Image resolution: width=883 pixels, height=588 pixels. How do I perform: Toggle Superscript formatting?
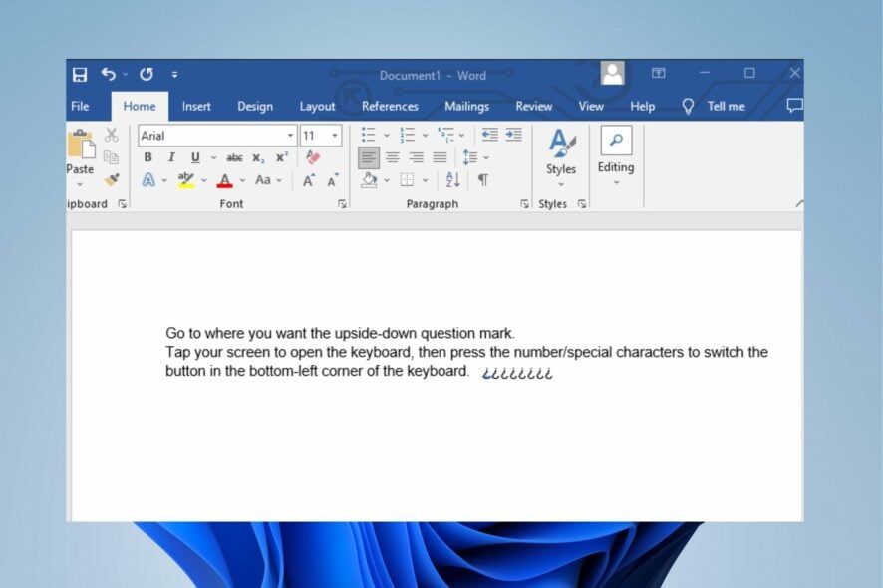point(282,157)
